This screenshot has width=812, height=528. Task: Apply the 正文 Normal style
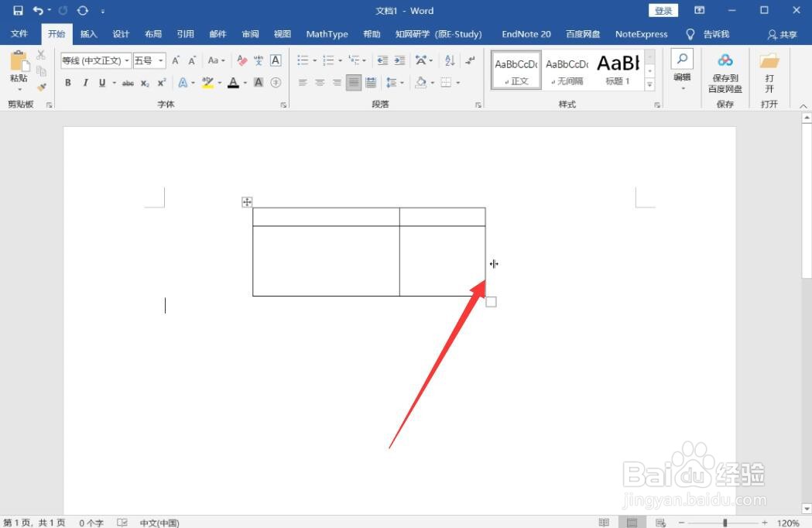pos(516,70)
